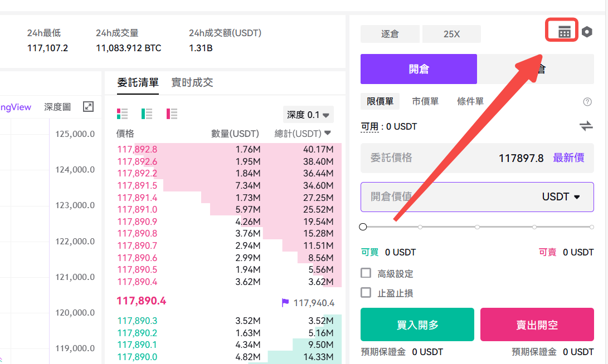Switch to 實时成交 tab
Viewport: 608px width, 364px height.
click(x=192, y=82)
